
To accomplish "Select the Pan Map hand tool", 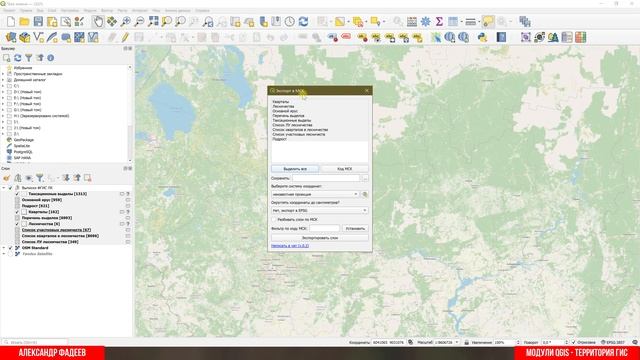I will tap(98, 22).
